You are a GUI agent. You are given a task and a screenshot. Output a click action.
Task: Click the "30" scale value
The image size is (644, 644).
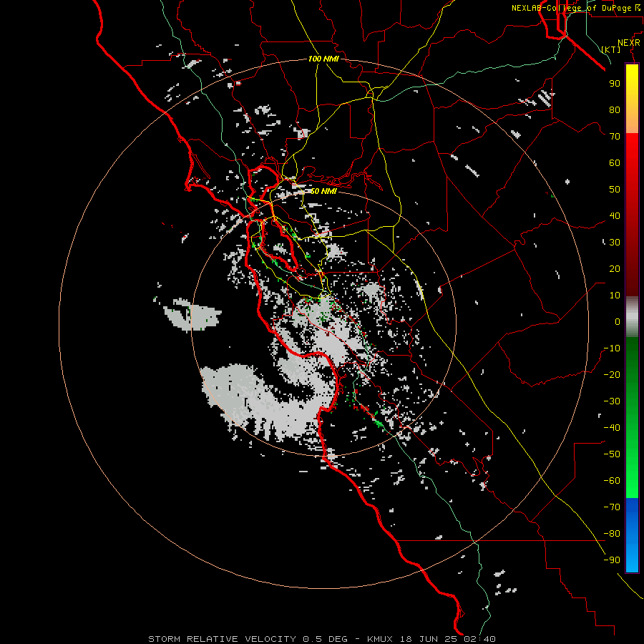coord(615,243)
